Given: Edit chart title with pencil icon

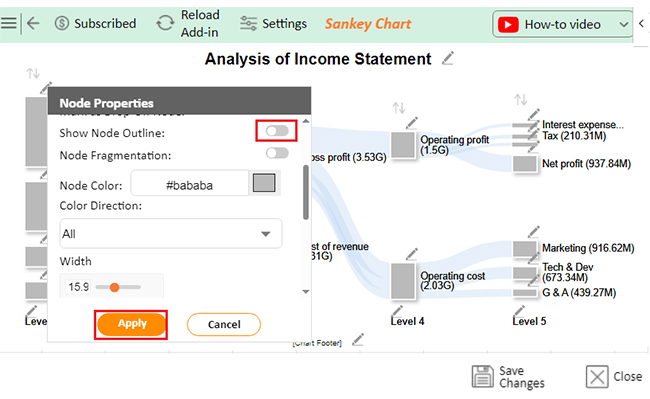Looking at the screenshot, I should (448, 58).
